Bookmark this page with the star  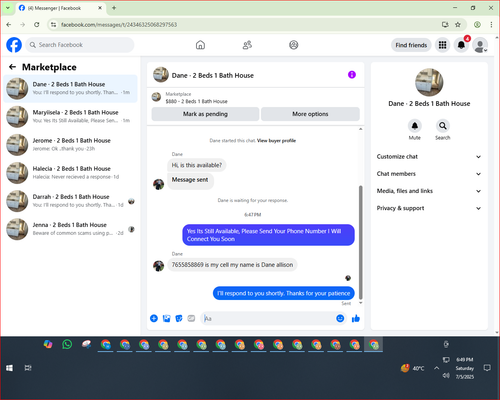[458, 25]
